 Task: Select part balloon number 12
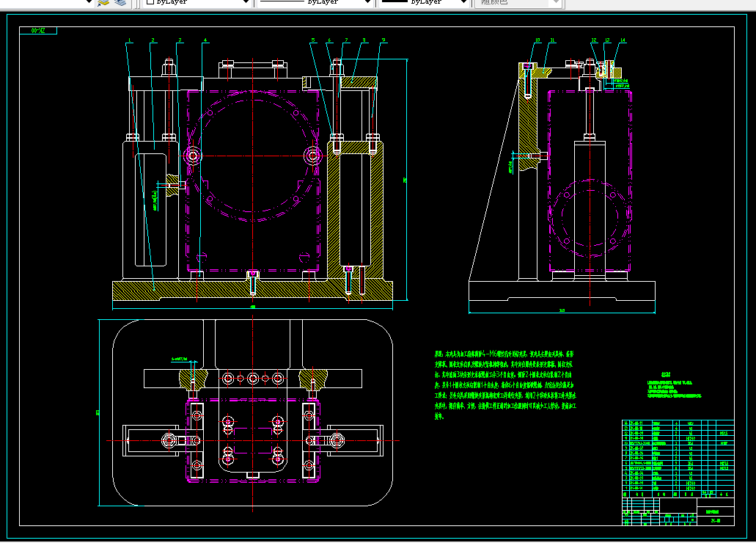pyautogui.click(x=594, y=40)
